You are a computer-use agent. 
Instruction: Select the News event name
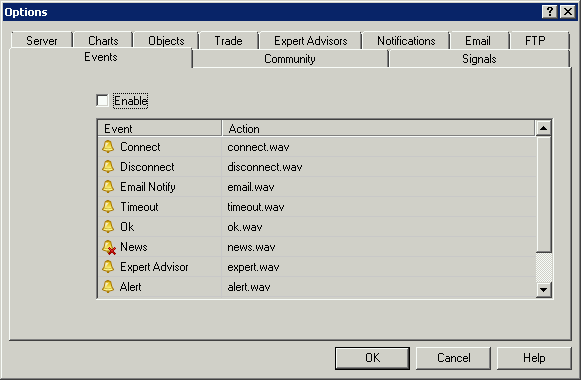coord(134,247)
